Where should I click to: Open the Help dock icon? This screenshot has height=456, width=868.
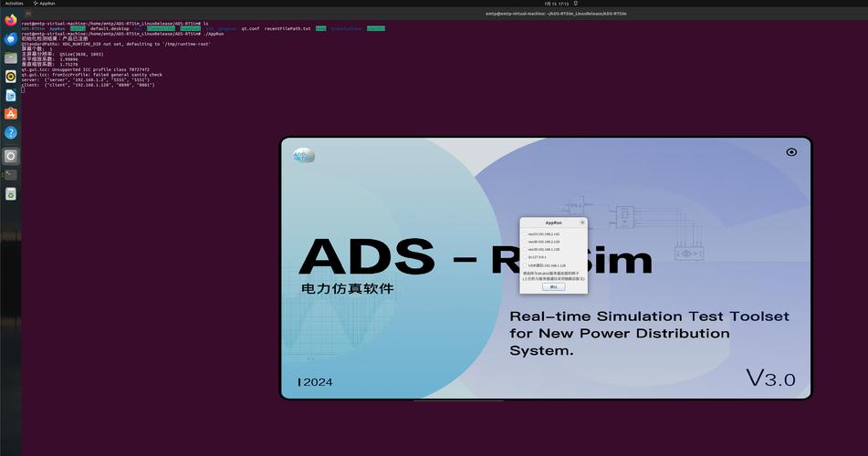point(11,133)
